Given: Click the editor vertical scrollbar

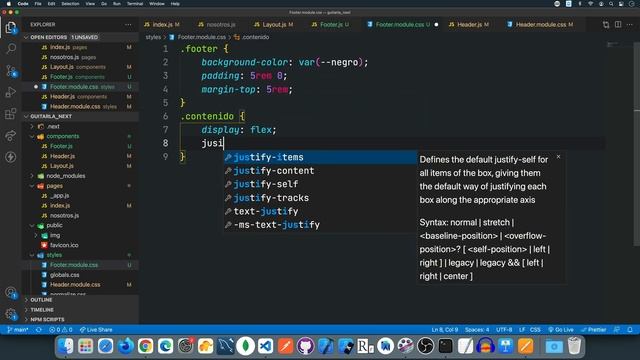Looking at the screenshot, I should 636,143.
